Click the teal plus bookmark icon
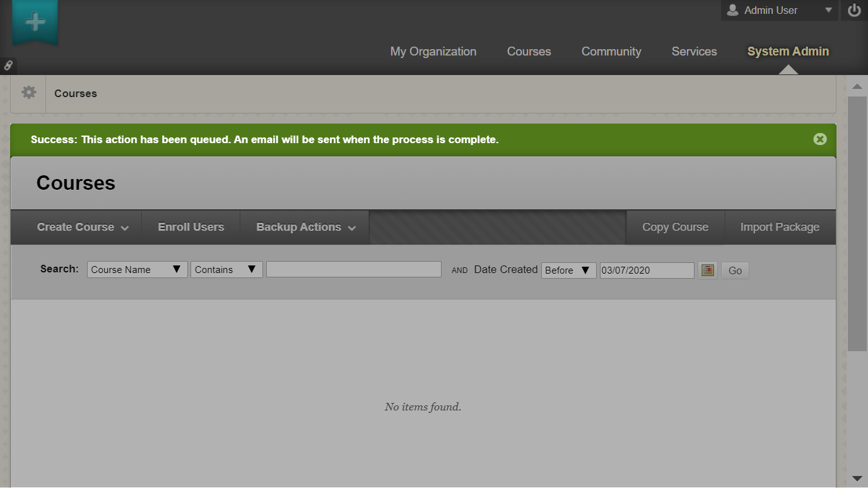Screen dimensions: 868x488 35,20
